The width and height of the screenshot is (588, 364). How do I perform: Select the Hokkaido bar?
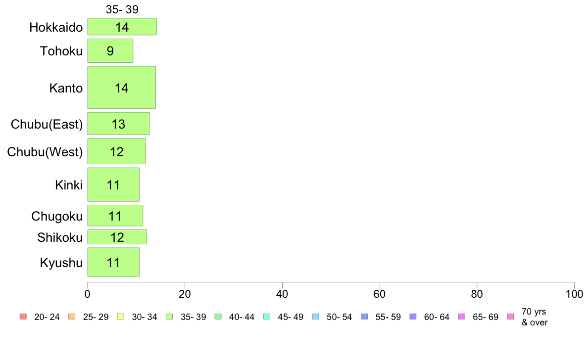pos(122,27)
